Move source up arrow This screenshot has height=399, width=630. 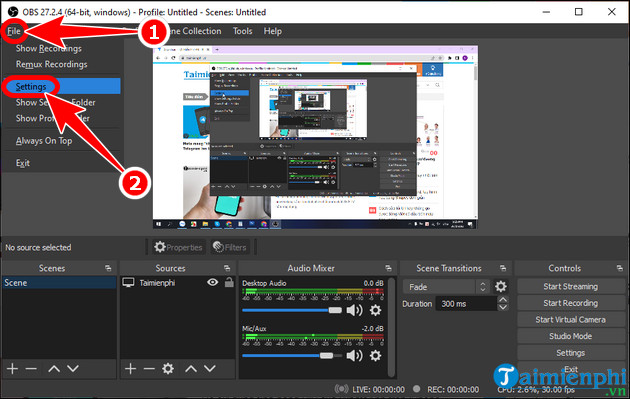(x=191, y=368)
